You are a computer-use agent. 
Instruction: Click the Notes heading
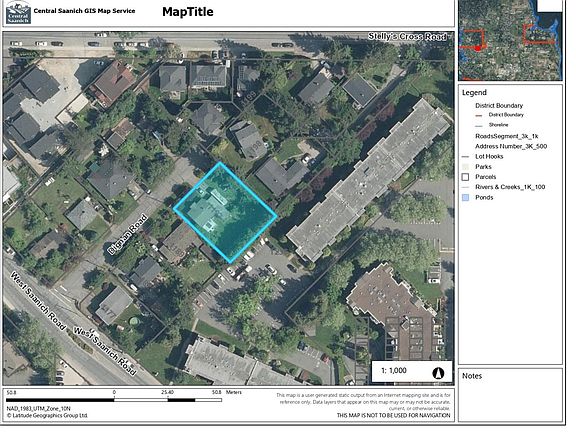coord(472,376)
